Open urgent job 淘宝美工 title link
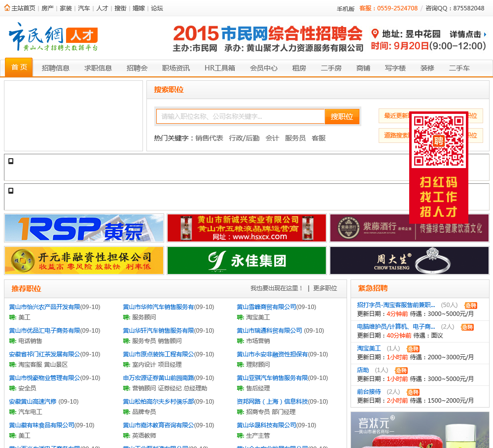Screen dimensions: 493x448 [x=369, y=348]
